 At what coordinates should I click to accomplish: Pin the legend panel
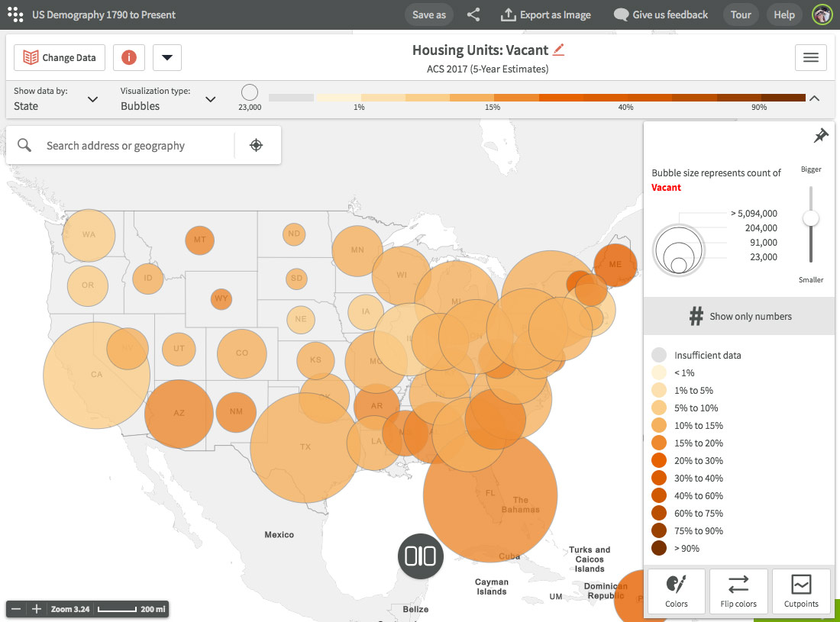(x=821, y=135)
